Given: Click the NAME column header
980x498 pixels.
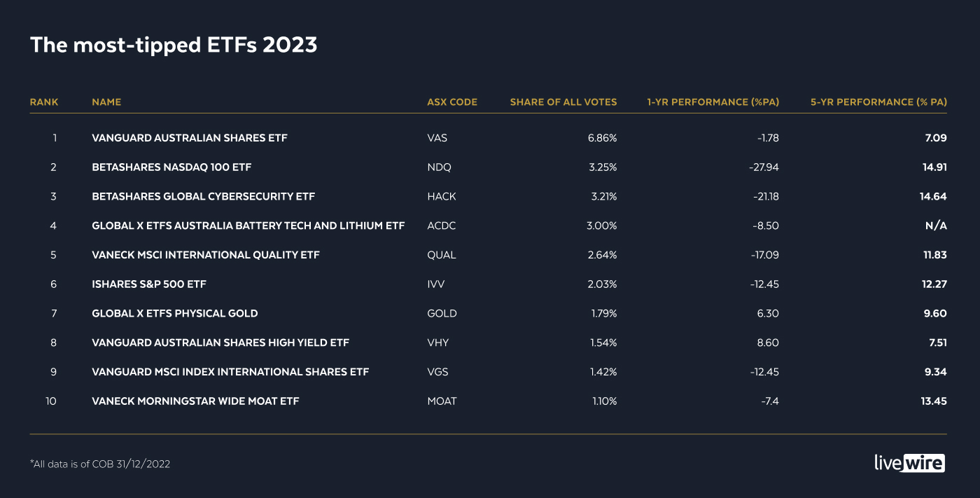Looking at the screenshot, I should (x=106, y=102).
